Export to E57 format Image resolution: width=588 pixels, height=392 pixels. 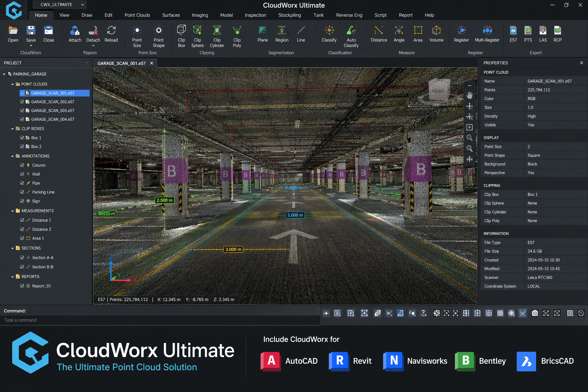(x=513, y=34)
